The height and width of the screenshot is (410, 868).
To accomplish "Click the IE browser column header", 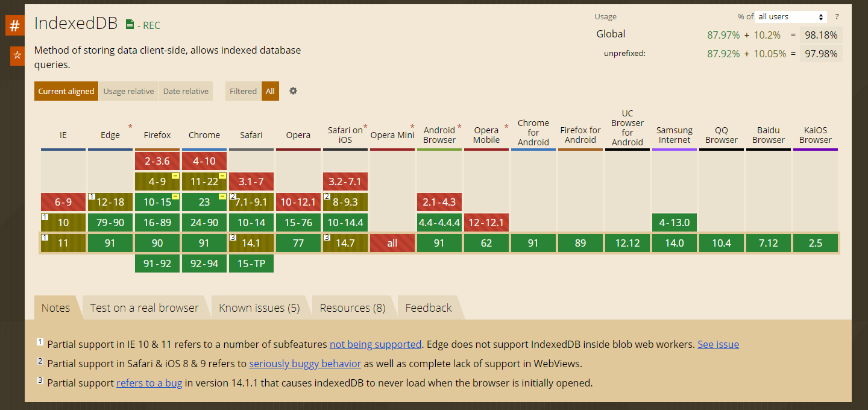I will tap(63, 135).
